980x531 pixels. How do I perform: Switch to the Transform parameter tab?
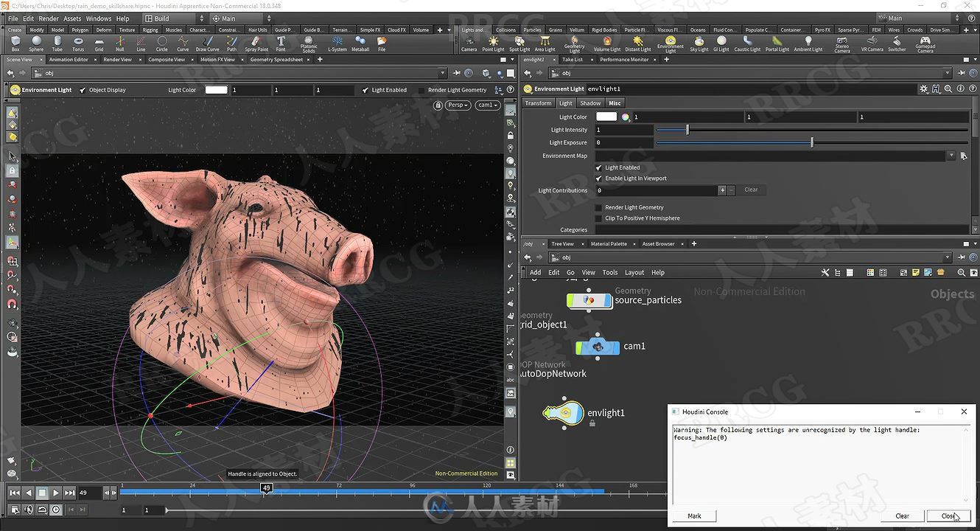(x=538, y=103)
